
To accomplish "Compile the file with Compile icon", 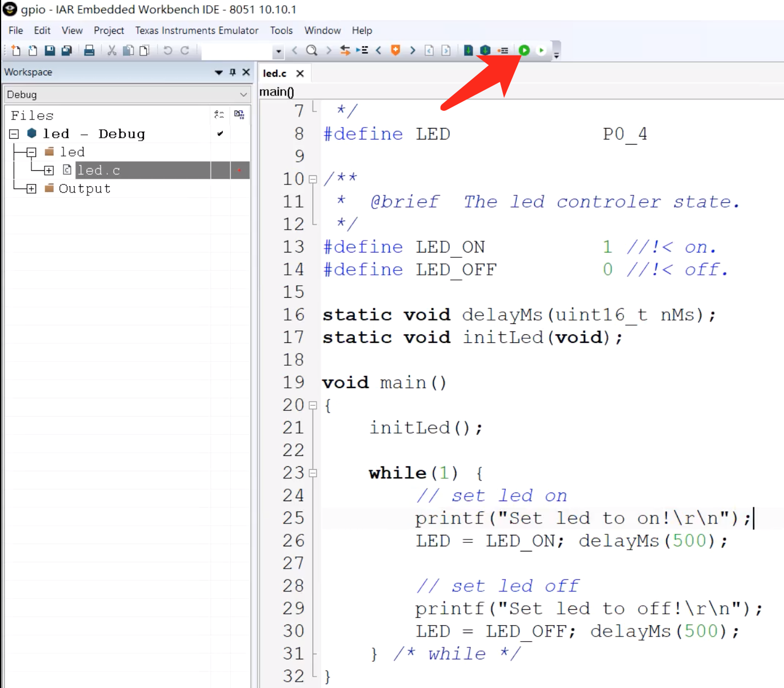I will (468, 50).
